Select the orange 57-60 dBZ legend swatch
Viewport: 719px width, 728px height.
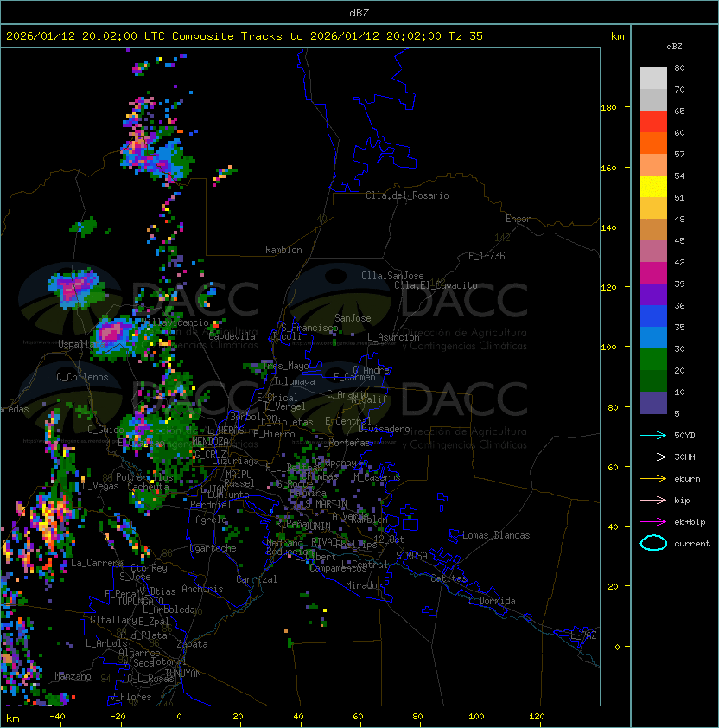click(x=653, y=144)
